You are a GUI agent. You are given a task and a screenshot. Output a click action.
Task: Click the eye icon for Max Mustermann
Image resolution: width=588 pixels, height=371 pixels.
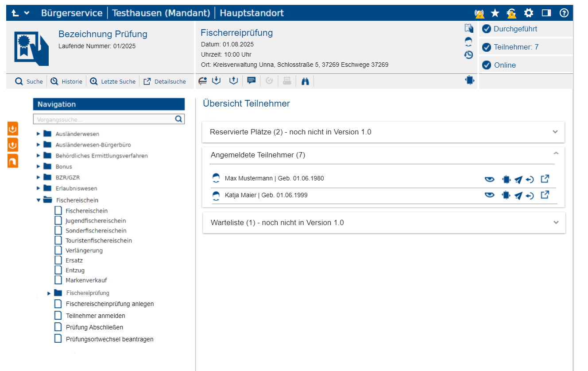489,179
